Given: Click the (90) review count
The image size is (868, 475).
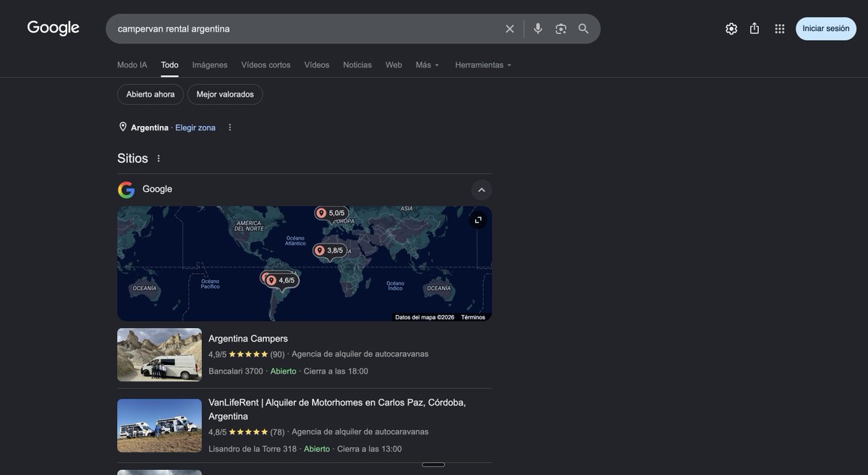Looking at the screenshot, I should coord(277,354).
